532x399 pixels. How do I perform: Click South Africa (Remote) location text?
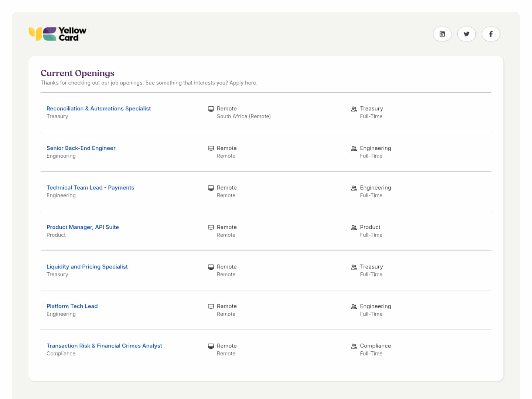tap(244, 116)
